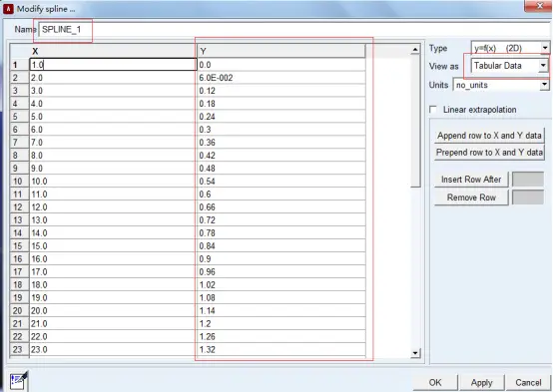This screenshot has width=553, height=392.
Task: Click the Apply button
Action: 481,382
